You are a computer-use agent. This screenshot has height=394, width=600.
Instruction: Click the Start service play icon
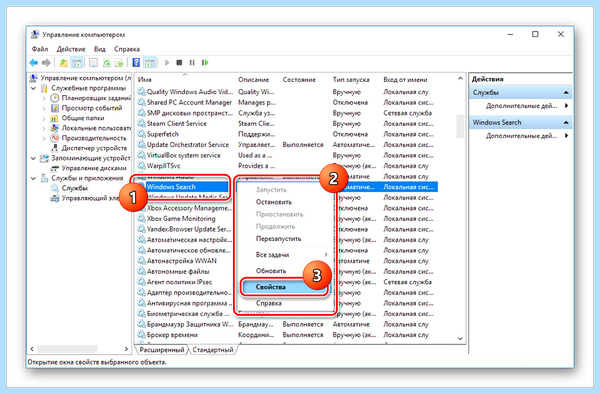(x=167, y=62)
